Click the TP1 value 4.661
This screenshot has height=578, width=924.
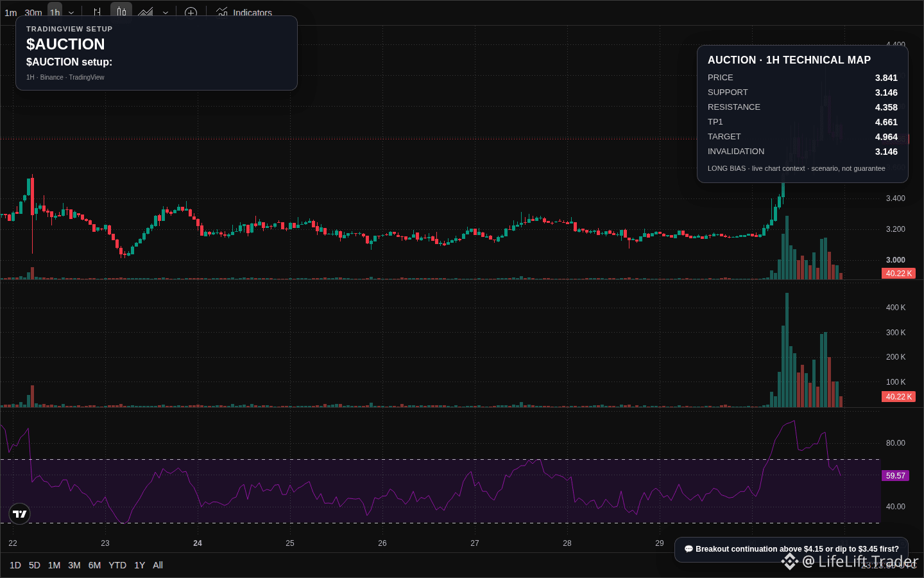tap(886, 122)
